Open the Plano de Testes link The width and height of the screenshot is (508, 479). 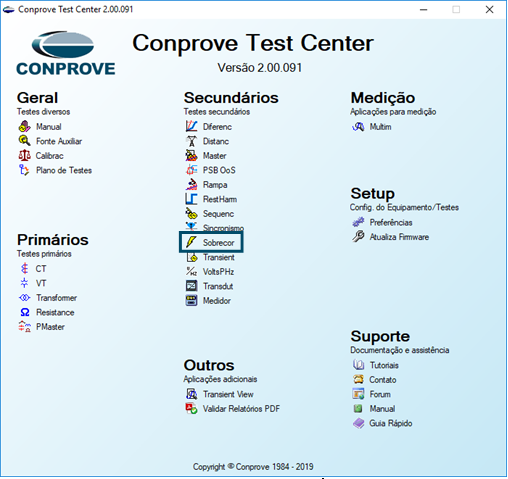click(64, 170)
